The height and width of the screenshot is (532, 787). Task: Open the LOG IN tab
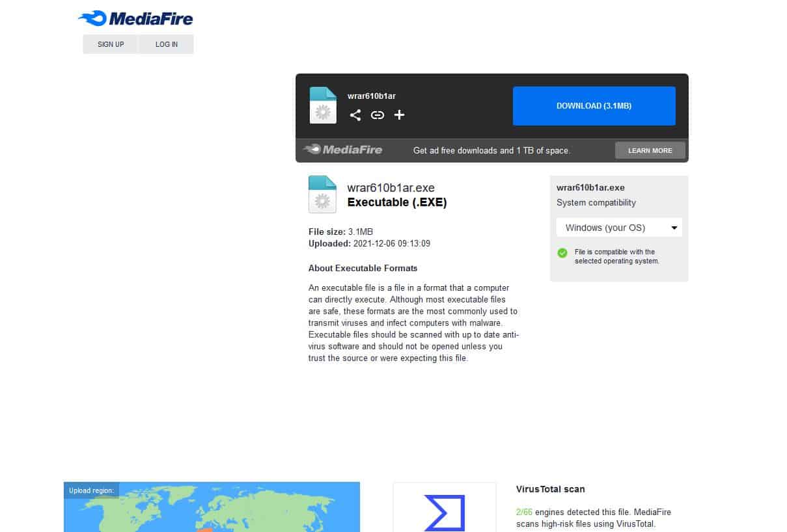click(167, 44)
